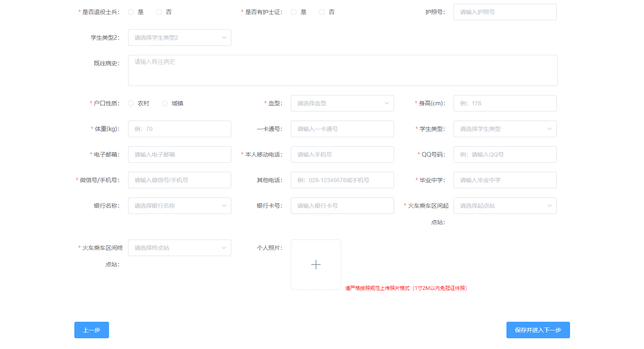Click the 银行卡号 input field
Screen dimensions: 644x349
click(342, 206)
